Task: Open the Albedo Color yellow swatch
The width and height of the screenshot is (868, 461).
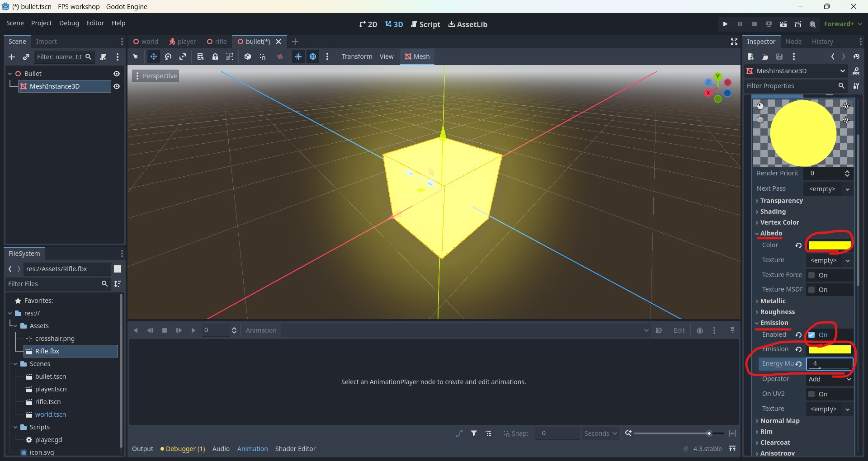Action: pos(830,245)
